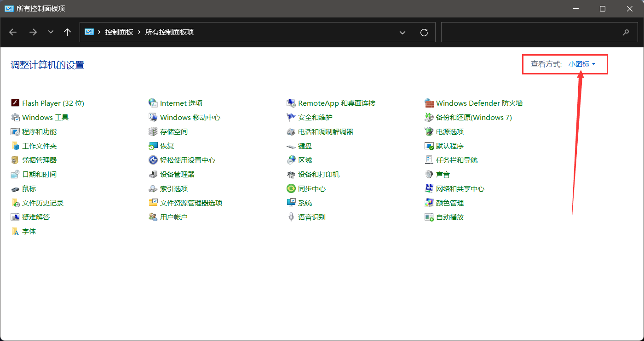Viewport: 644px width, 341px height.
Task: Click the 声音 speaker icon
Action: [x=429, y=174]
